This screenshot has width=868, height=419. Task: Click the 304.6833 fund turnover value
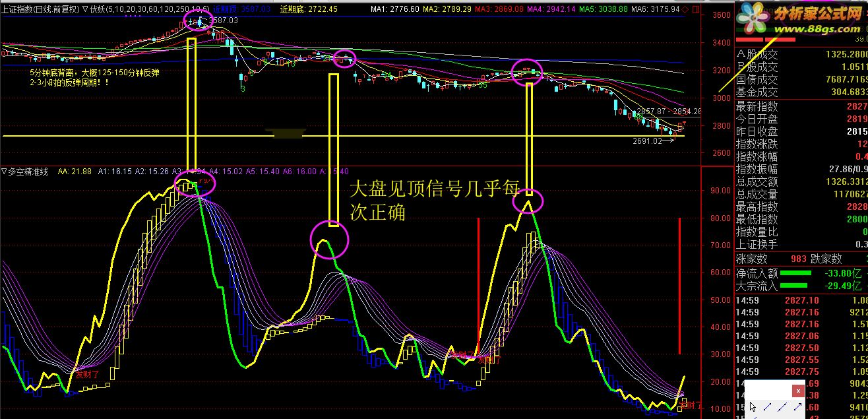tap(850, 92)
